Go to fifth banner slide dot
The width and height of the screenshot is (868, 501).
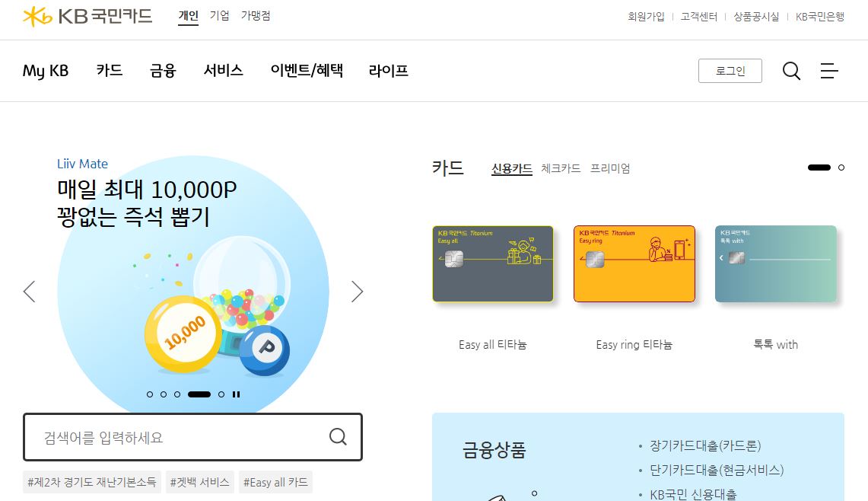point(221,394)
